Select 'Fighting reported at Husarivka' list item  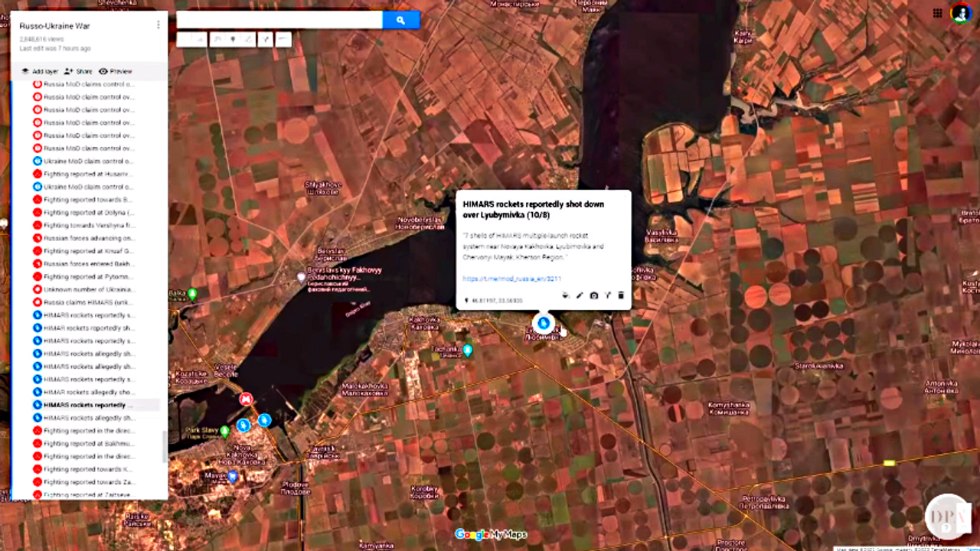[x=88, y=174]
